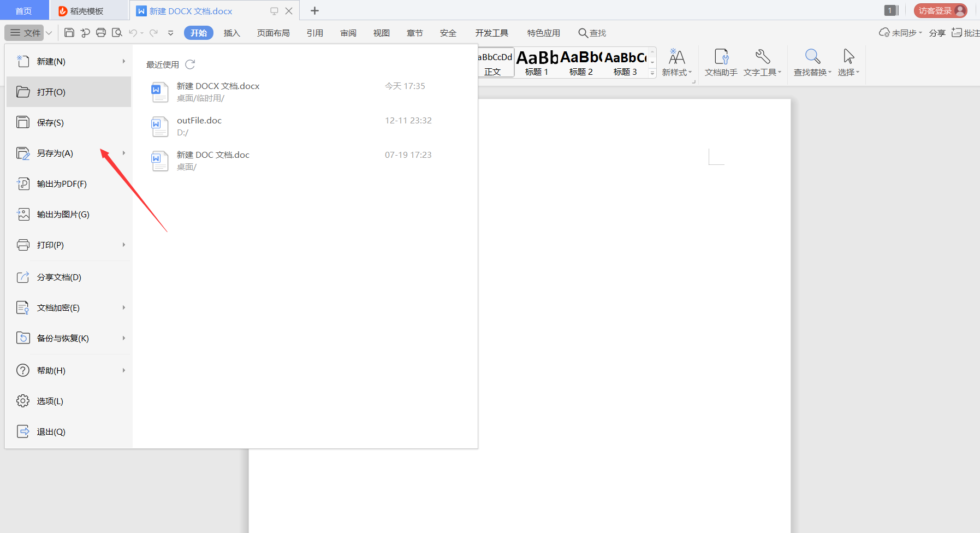Switch to the 视图 ribbon tab
Image resolution: width=980 pixels, height=533 pixels.
point(382,33)
